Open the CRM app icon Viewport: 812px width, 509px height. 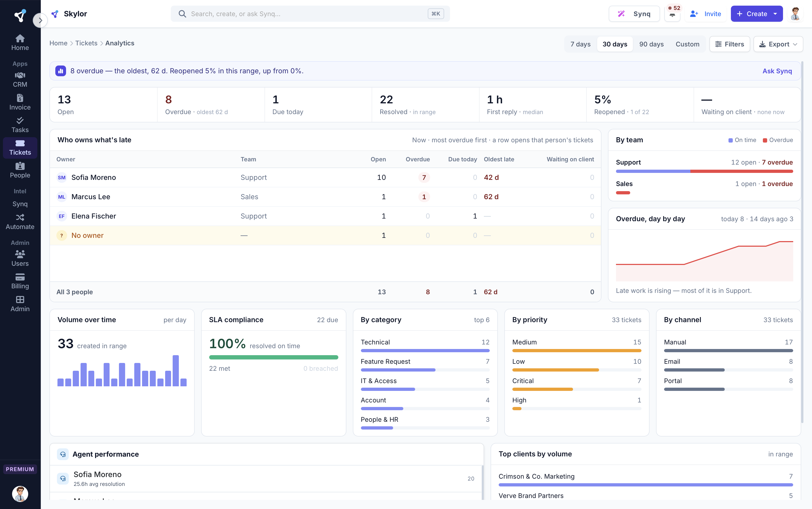[20, 79]
